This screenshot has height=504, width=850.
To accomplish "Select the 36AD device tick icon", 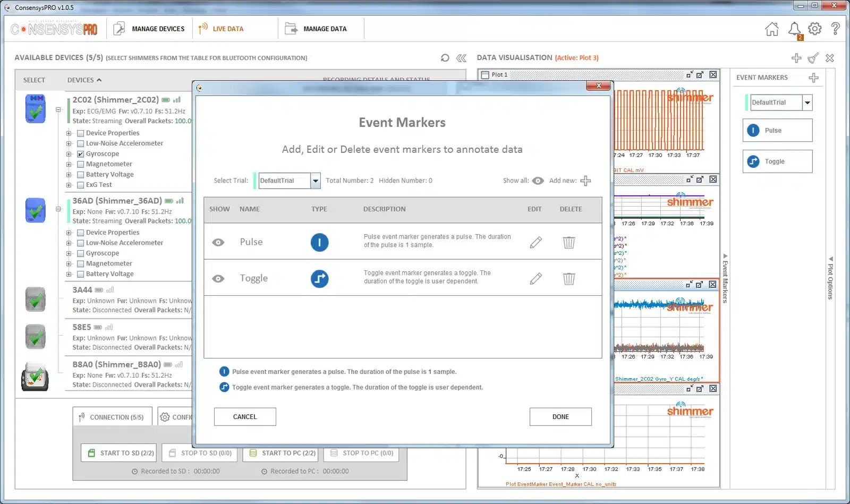I will 36,210.
